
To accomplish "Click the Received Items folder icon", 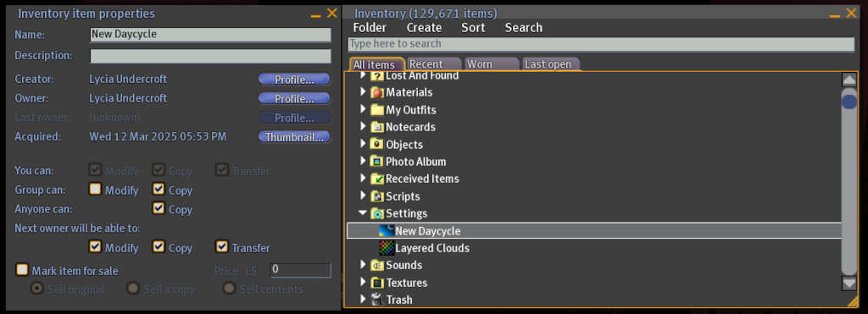I will click(377, 179).
